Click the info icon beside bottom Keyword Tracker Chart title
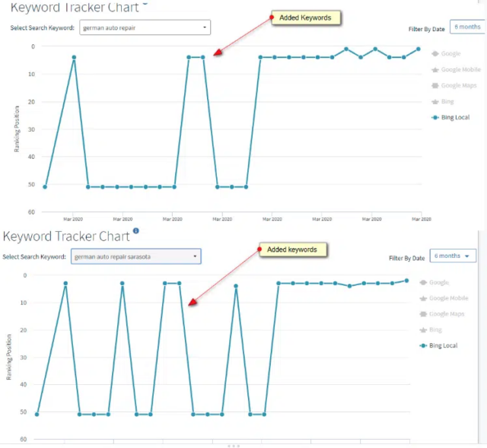487x448 pixels. click(135, 230)
